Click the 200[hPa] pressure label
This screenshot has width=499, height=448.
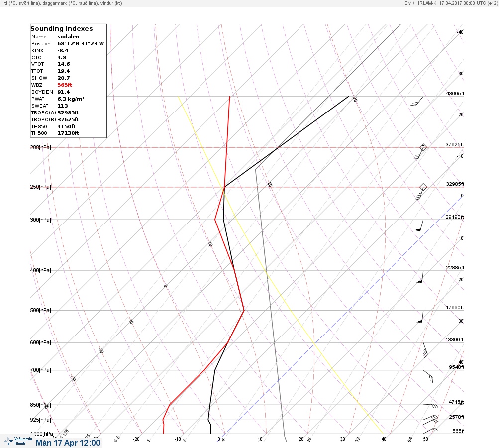click(x=40, y=147)
